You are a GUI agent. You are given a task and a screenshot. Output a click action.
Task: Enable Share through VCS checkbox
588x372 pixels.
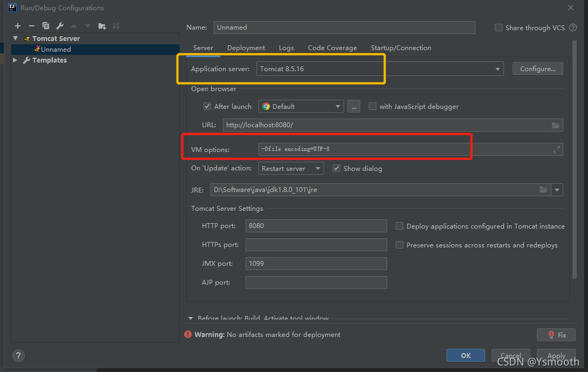[x=499, y=27]
